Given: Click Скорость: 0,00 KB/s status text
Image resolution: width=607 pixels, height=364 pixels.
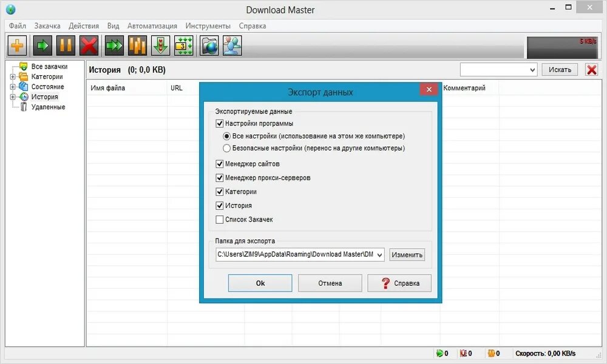Looking at the screenshot, I should click(545, 353).
